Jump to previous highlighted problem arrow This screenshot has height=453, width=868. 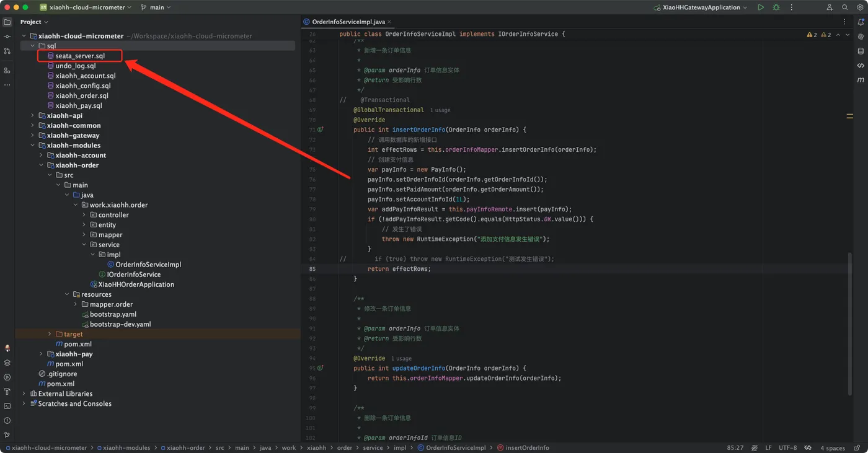838,35
